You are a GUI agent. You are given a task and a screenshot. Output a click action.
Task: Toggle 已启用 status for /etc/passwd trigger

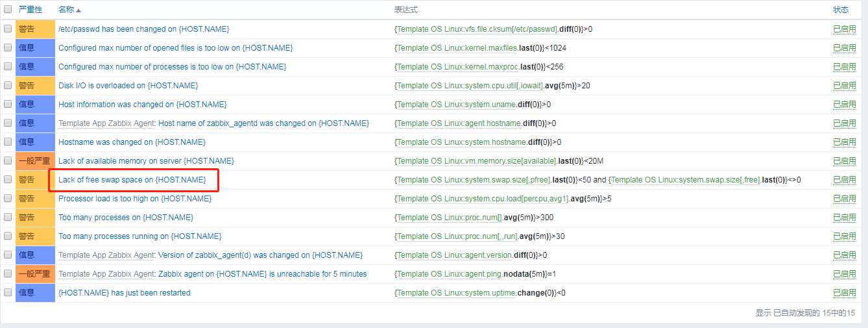point(844,29)
